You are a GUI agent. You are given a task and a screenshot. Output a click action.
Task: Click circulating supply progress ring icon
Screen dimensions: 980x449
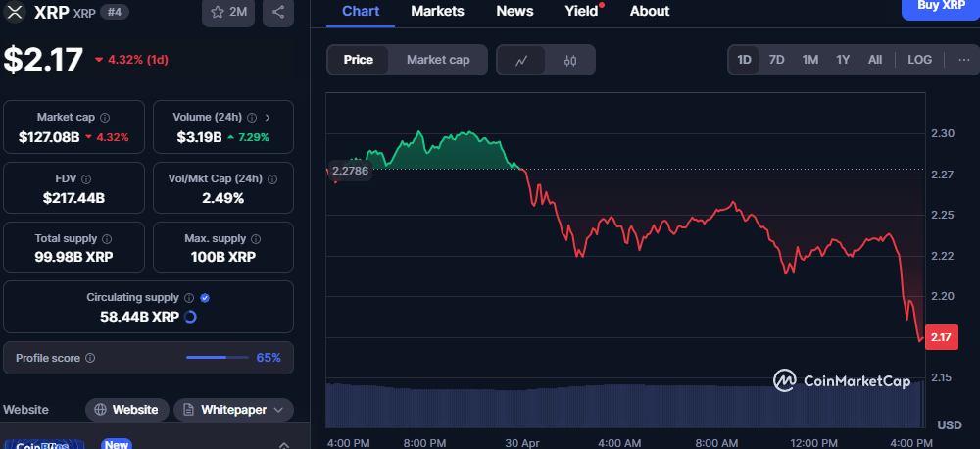click(191, 317)
